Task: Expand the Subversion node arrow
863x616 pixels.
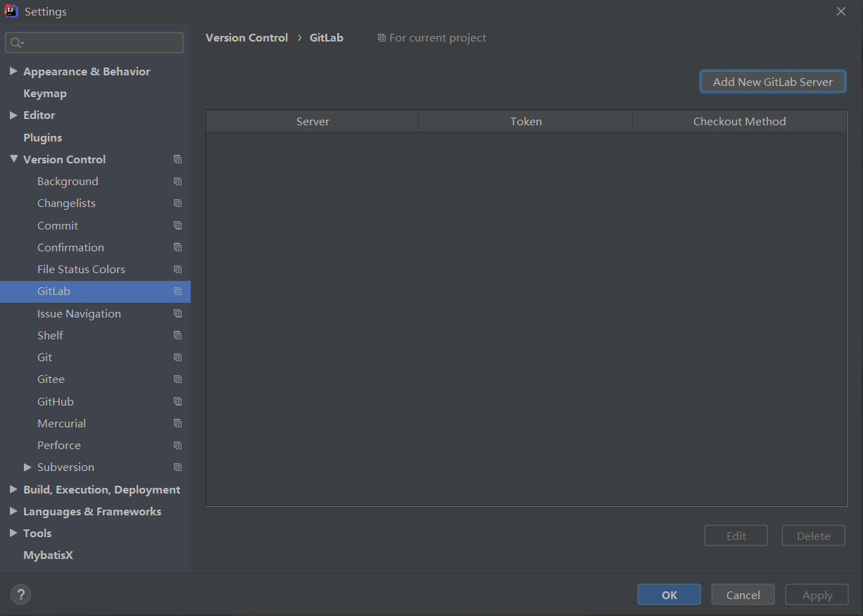Action: [27, 467]
